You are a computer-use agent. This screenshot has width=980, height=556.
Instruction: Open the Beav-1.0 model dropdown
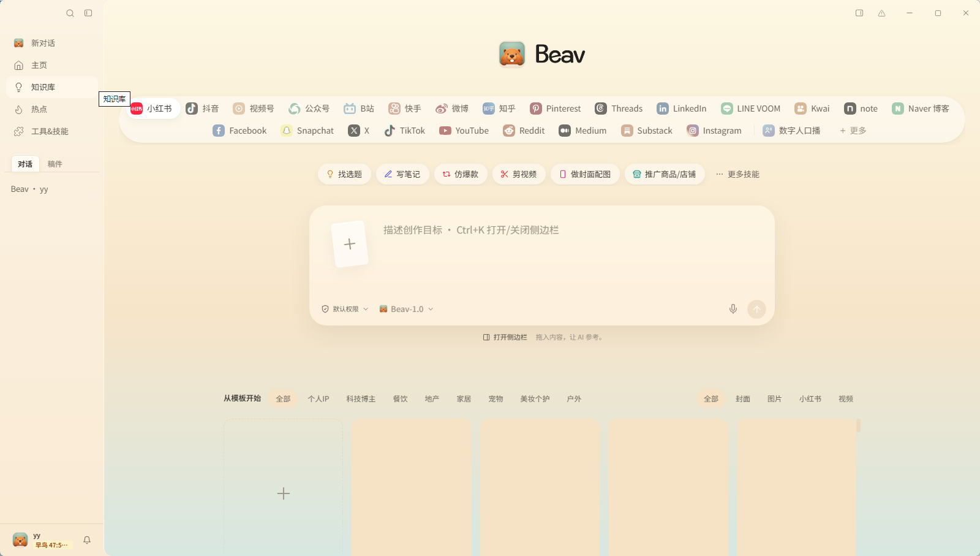(x=406, y=309)
